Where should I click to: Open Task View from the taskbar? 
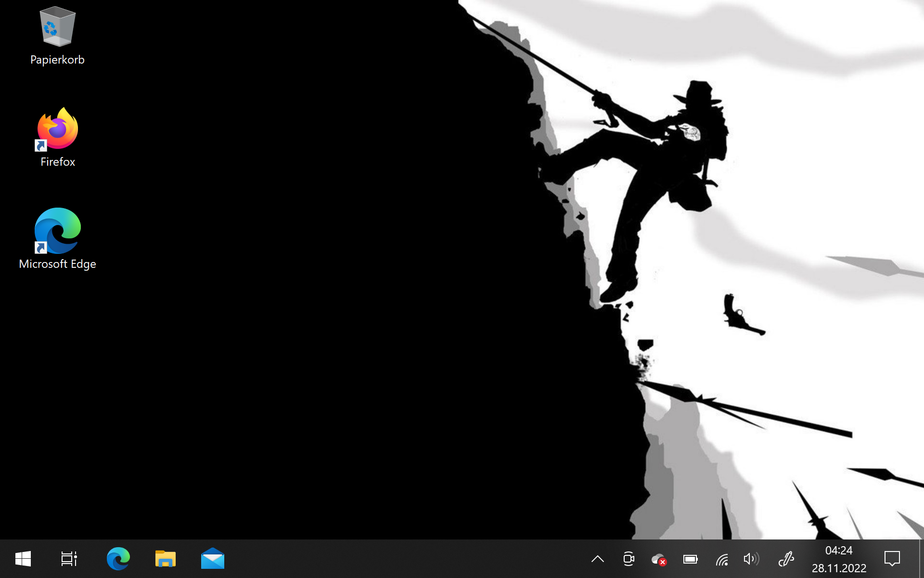(69, 559)
